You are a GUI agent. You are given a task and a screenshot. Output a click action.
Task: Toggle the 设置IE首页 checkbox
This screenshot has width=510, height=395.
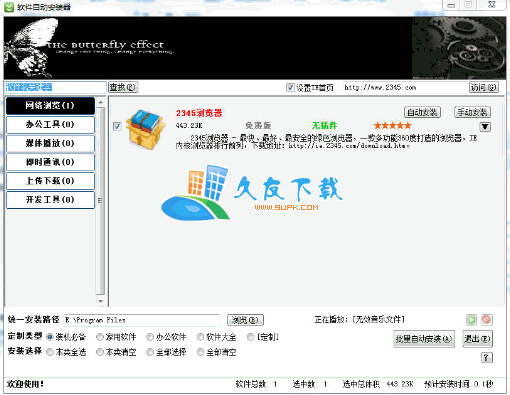(x=290, y=88)
